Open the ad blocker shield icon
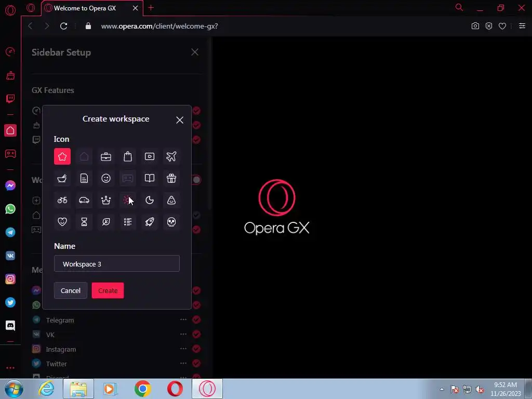The width and height of the screenshot is (532, 399). tap(489, 26)
